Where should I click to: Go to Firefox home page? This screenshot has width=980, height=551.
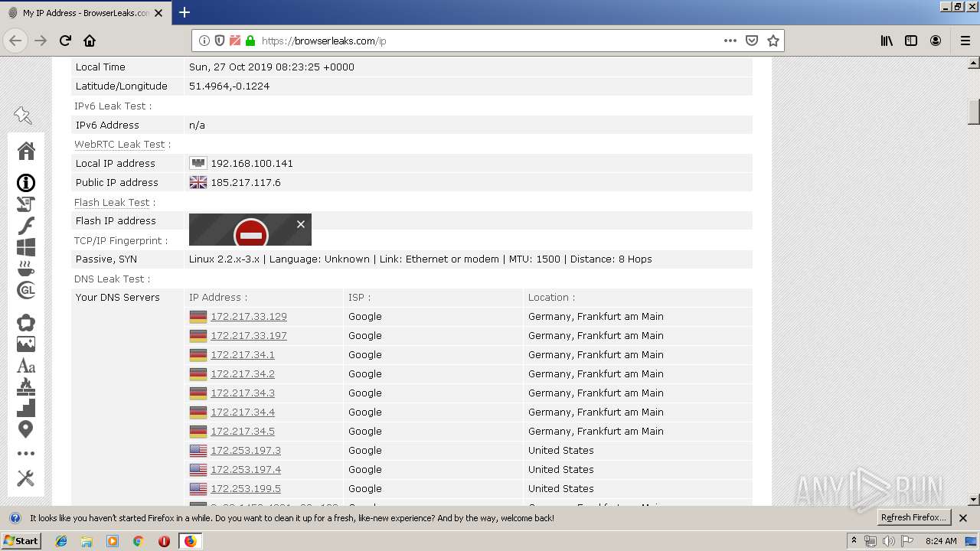[90, 41]
